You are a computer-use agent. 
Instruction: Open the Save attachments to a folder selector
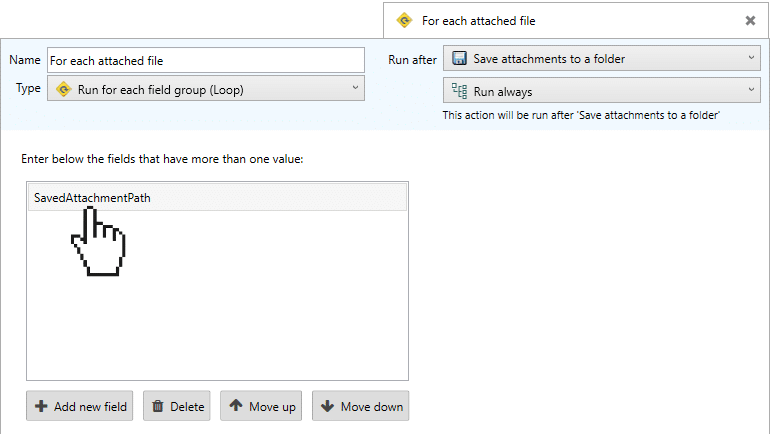(x=602, y=58)
